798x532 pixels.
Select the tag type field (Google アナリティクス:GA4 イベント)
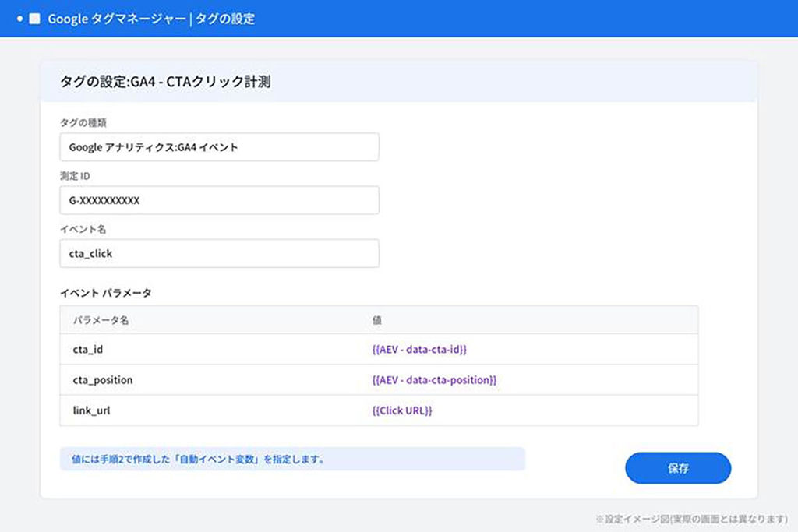[x=219, y=147]
